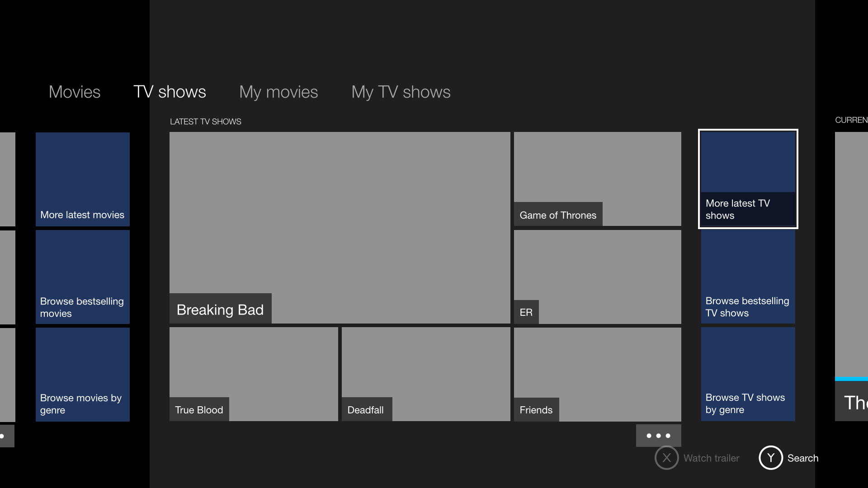
Task: Open the My movies tab
Action: (x=278, y=92)
